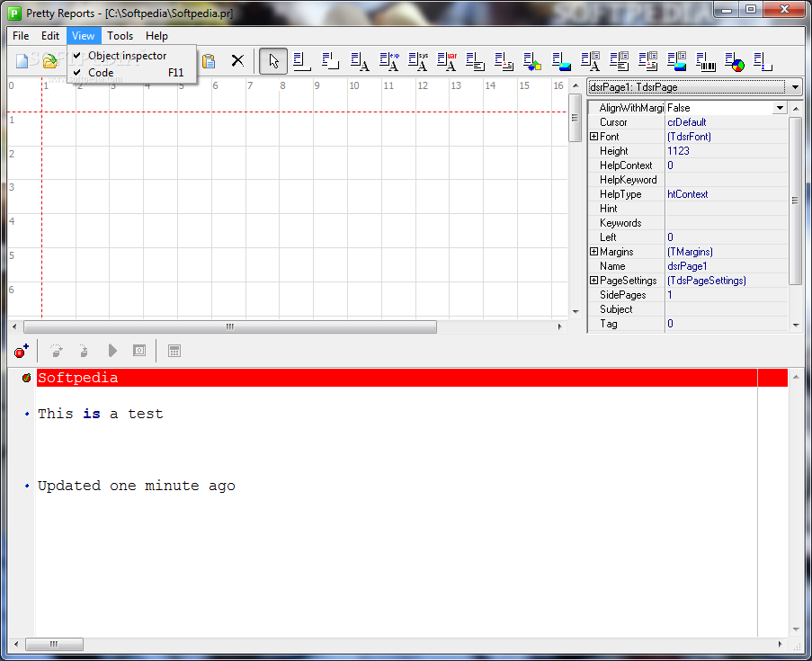Click the code editor scroll right arrow
This screenshot has width=812, height=661.
click(x=780, y=644)
